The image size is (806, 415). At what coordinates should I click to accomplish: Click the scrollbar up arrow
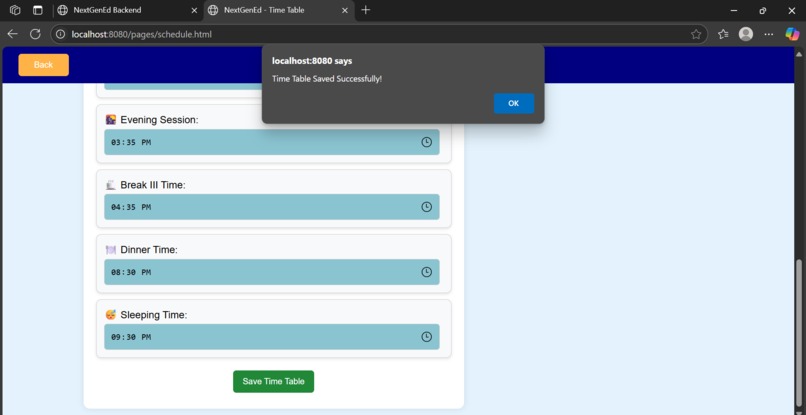click(799, 53)
